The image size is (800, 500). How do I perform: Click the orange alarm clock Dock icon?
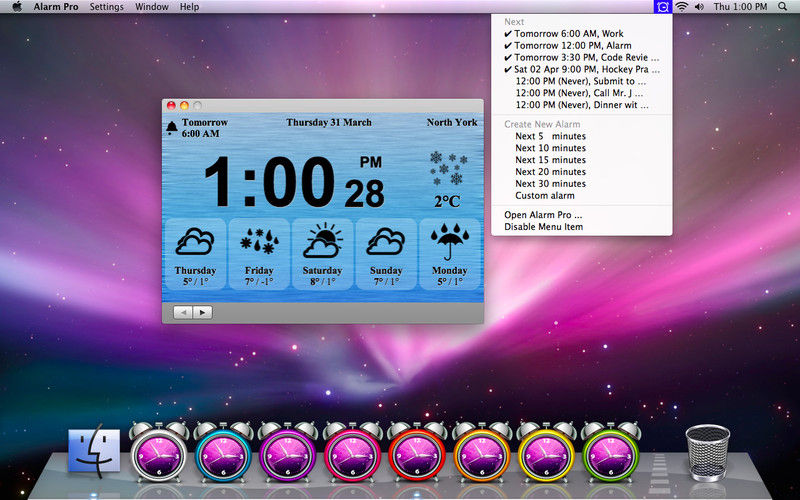[482, 452]
